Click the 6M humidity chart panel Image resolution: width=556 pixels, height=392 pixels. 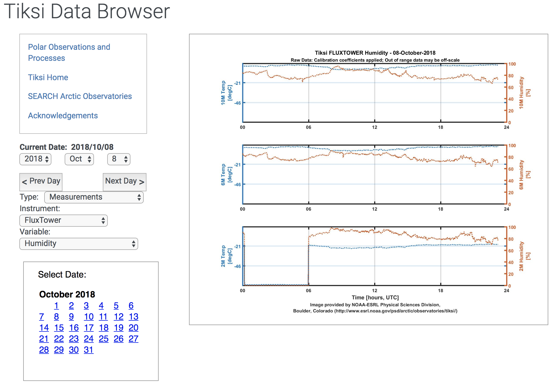click(x=374, y=174)
